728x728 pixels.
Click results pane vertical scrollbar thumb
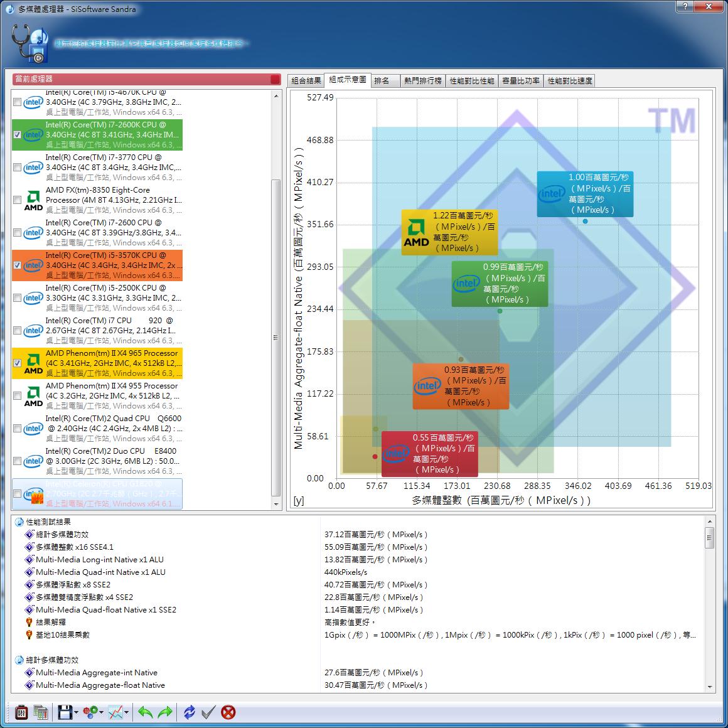[709, 538]
